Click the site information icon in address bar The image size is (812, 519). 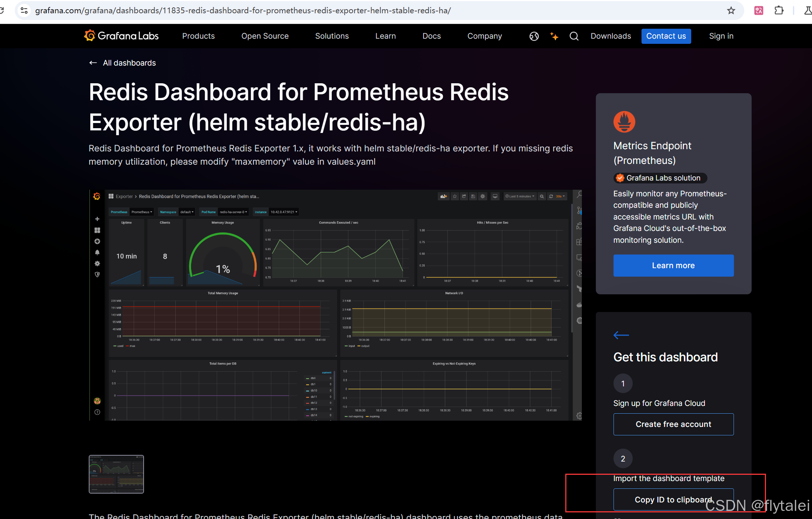(24, 10)
